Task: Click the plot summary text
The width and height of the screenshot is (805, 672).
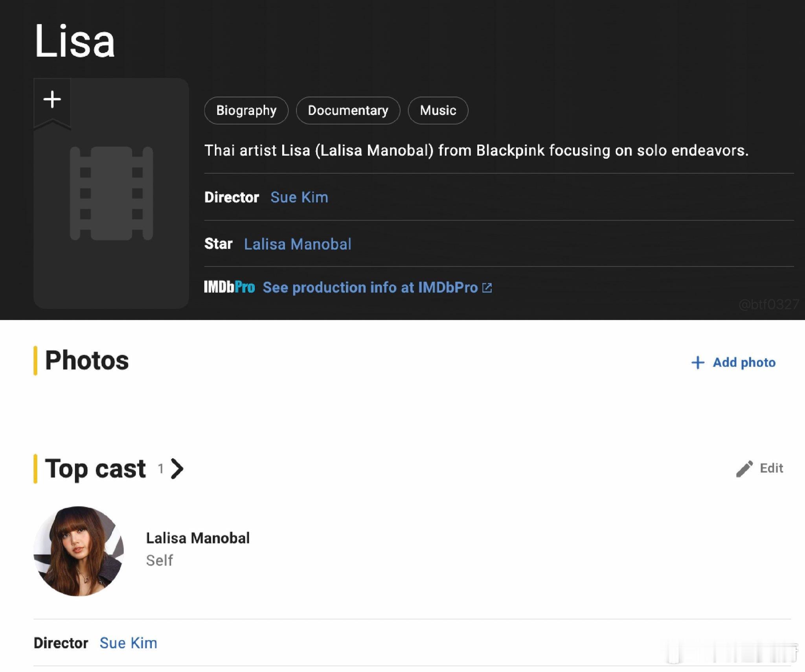Action: [476, 151]
